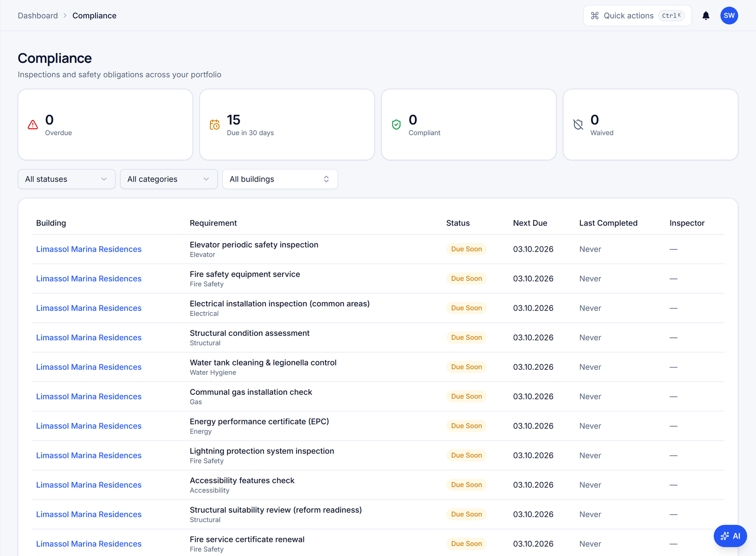Click 'Accessibility features check' requirement
This screenshot has width=756, height=556.
click(242, 480)
